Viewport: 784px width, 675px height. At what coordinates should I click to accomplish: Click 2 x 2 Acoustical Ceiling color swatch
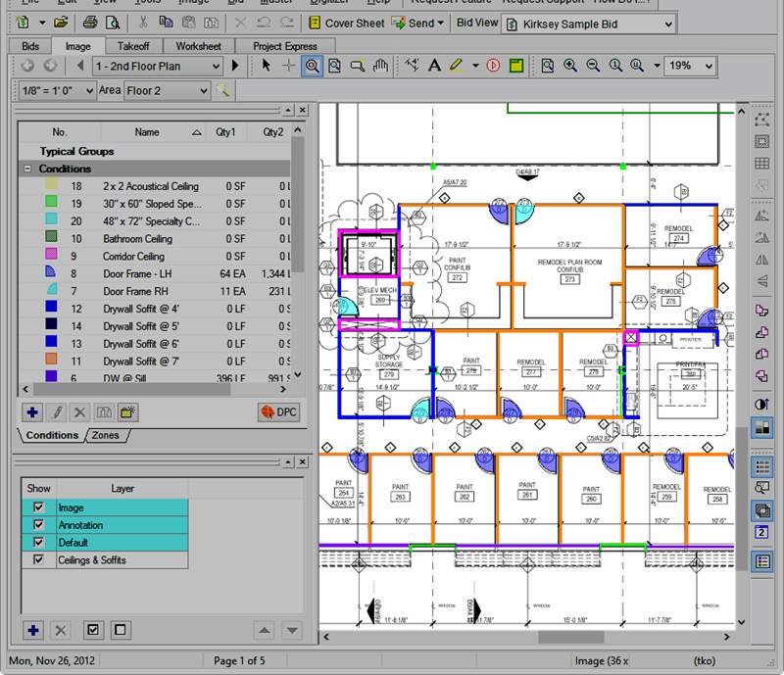click(x=51, y=184)
